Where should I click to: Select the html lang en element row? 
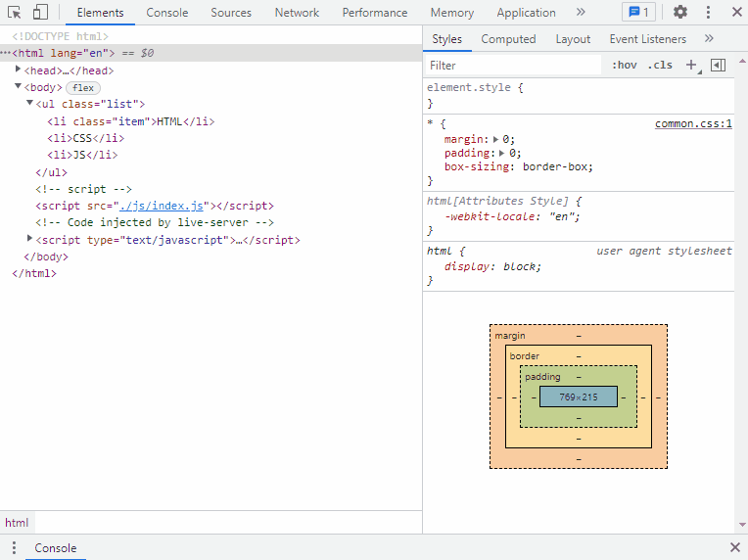210,53
